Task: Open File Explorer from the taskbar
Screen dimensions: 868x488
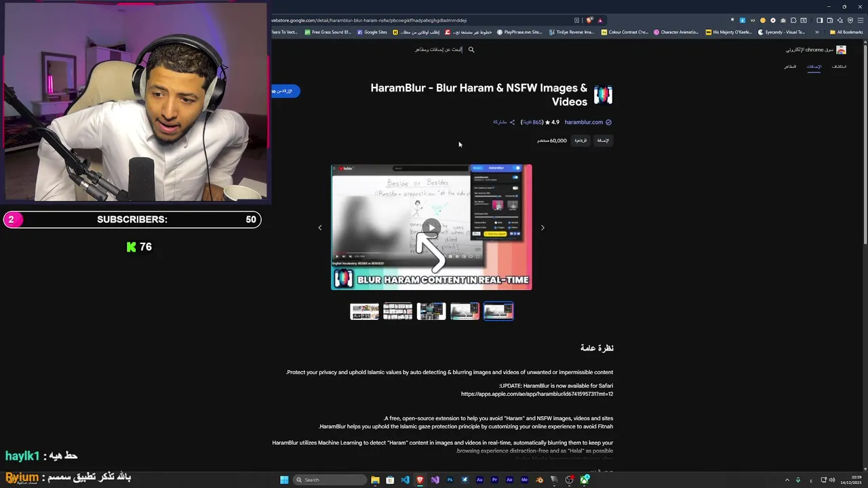Action: click(x=375, y=480)
